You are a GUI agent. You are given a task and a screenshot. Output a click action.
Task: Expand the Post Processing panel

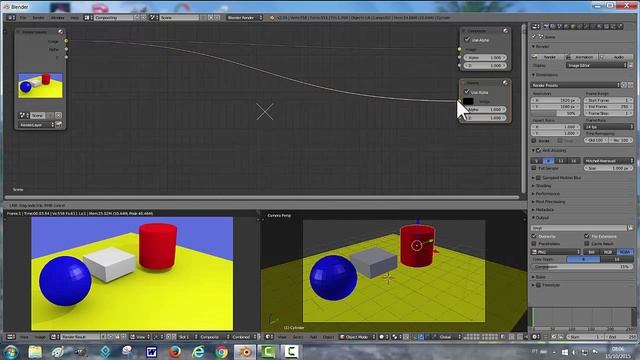coord(549,202)
